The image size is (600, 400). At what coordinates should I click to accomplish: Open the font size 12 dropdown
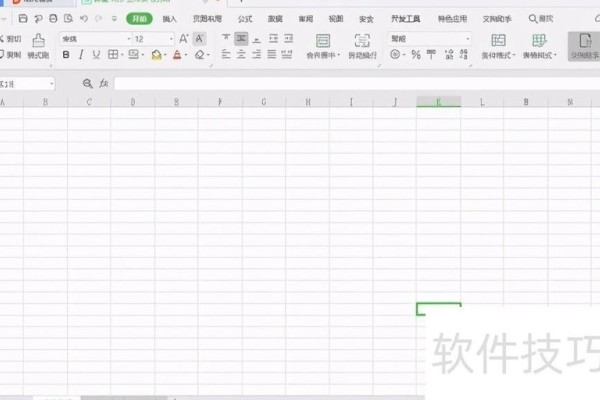coord(171,39)
